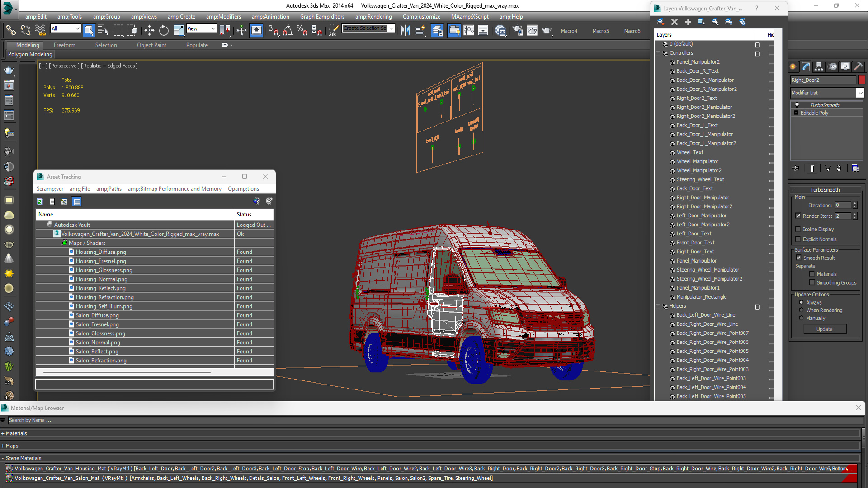
Task: Enable the Isoline Display checkbox
Action: [798, 229]
